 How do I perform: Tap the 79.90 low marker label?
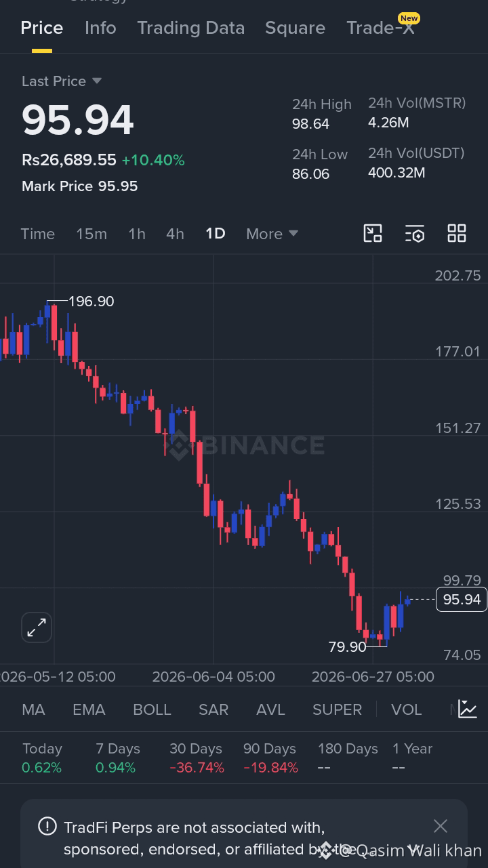coord(347,647)
